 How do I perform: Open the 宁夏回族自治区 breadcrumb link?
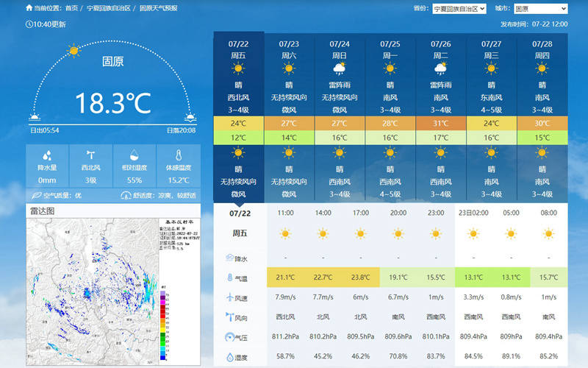point(108,8)
